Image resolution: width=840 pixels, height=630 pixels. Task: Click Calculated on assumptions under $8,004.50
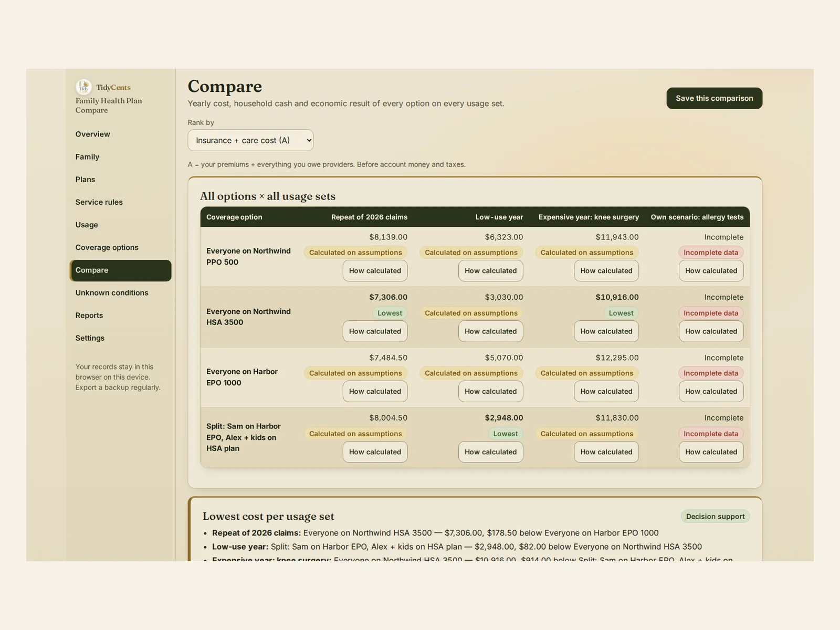tap(355, 434)
